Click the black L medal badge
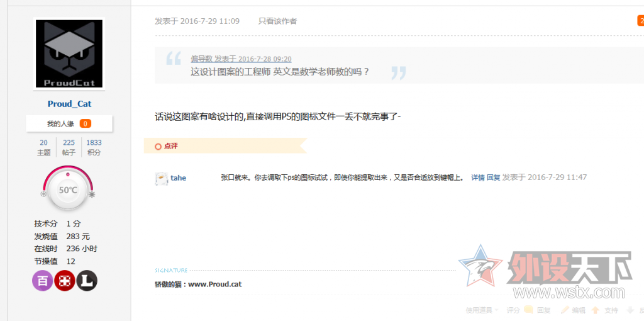This screenshot has width=644, height=321. tap(87, 281)
